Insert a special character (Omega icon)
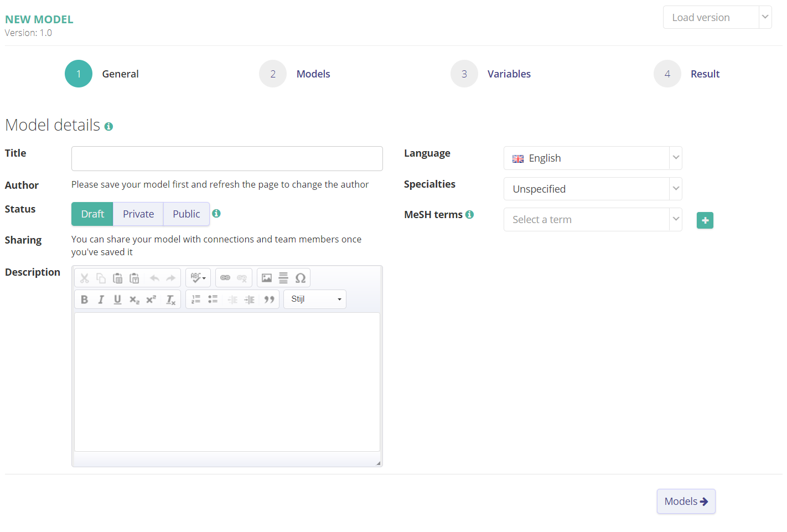 tap(301, 278)
